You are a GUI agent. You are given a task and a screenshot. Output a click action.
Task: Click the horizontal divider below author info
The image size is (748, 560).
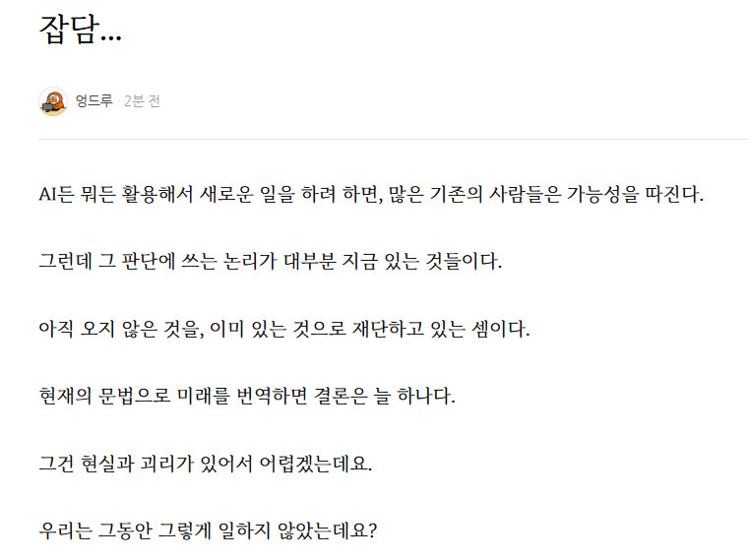393,140
